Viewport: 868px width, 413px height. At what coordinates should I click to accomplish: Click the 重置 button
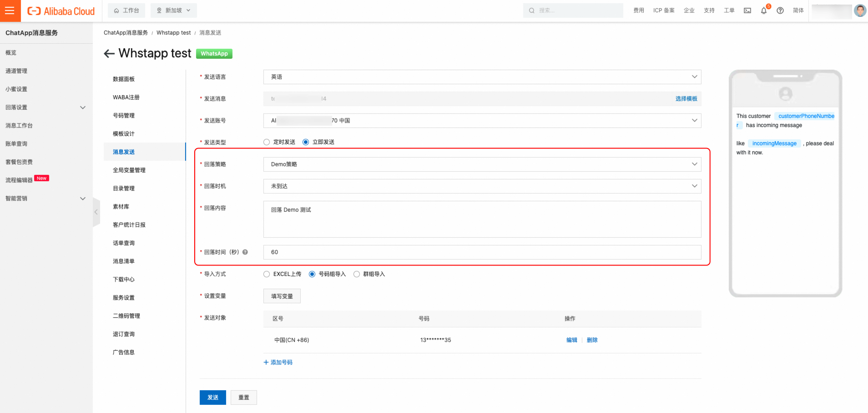(x=244, y=398)
